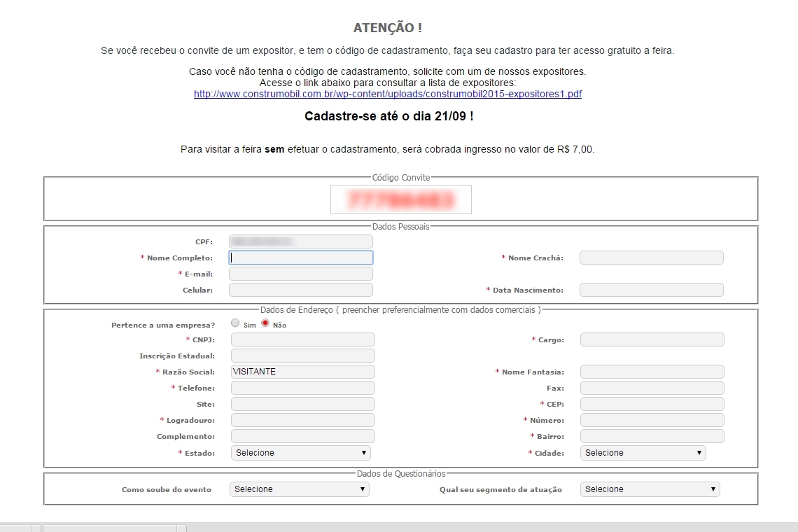
Task: Open 'Qual seu segmento de atuação' dropdown
Action: pyautogui.click(x=650, y=489)
